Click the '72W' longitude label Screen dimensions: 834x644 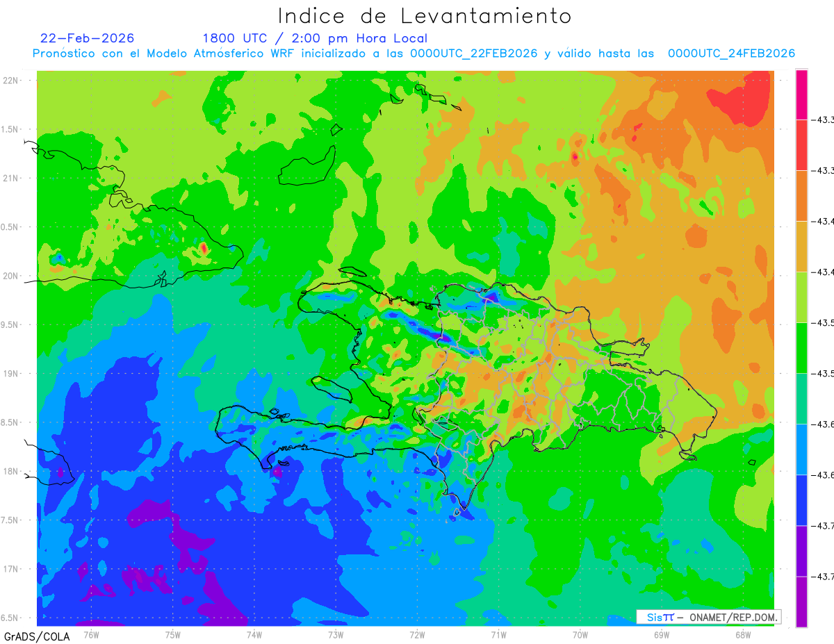tap(417, 634)
